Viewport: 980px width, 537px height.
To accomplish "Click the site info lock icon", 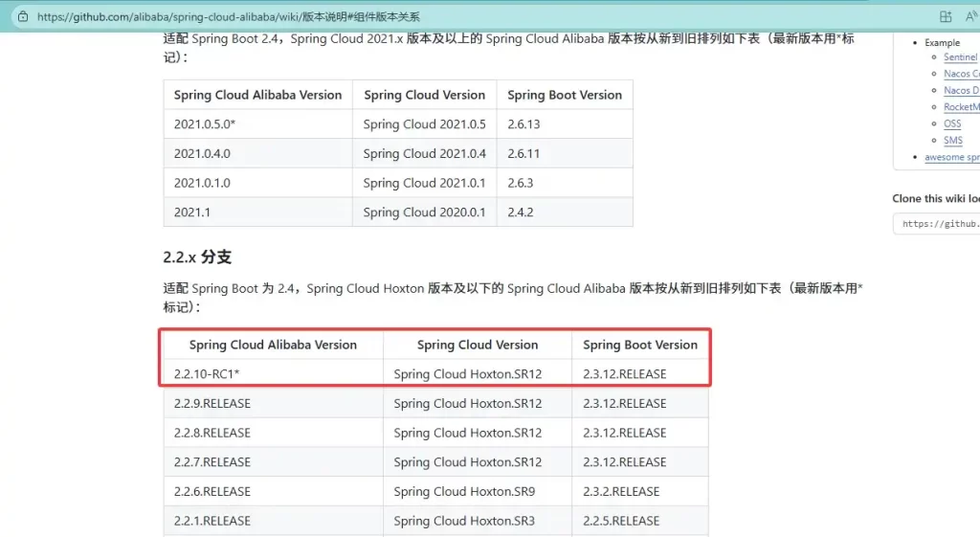I will [22, 16].
